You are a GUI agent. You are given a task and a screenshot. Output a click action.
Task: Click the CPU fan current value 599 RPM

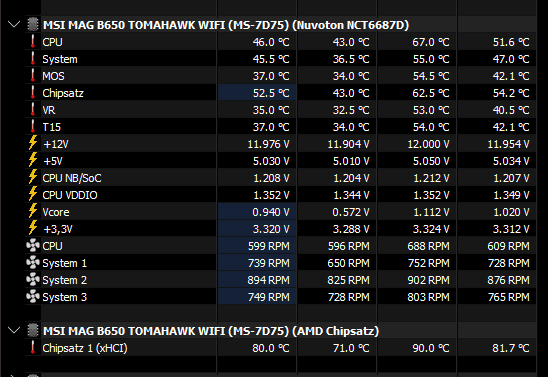tap(268, 246)
